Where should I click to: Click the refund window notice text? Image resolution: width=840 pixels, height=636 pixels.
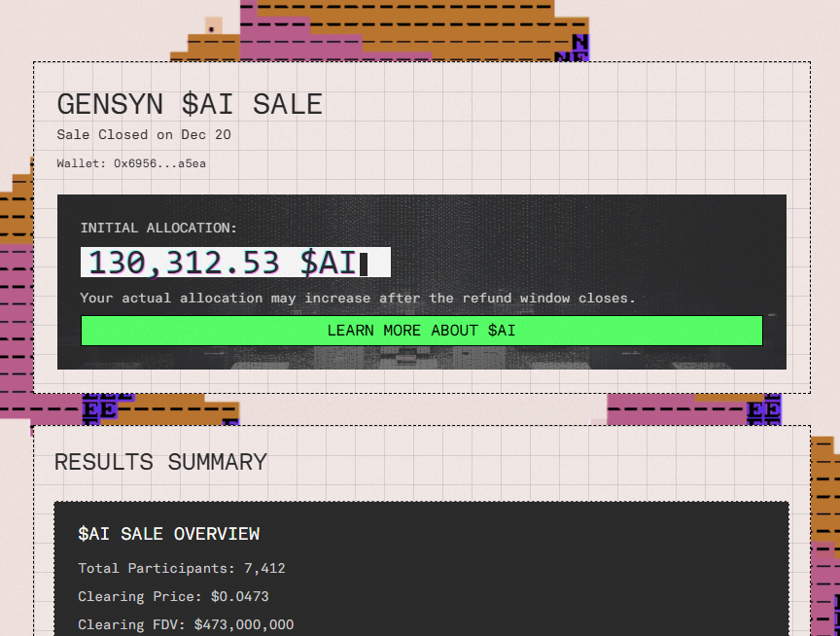click(x=360, y=298)
